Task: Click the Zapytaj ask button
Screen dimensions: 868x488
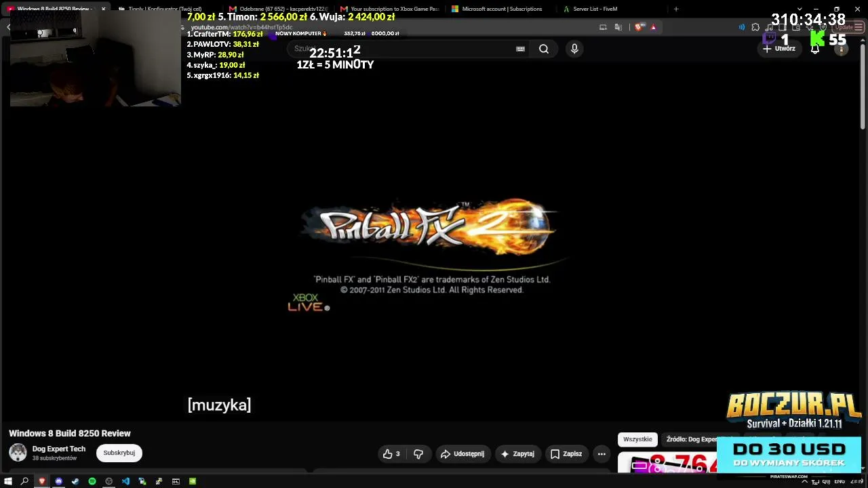Action: point(517,454)
